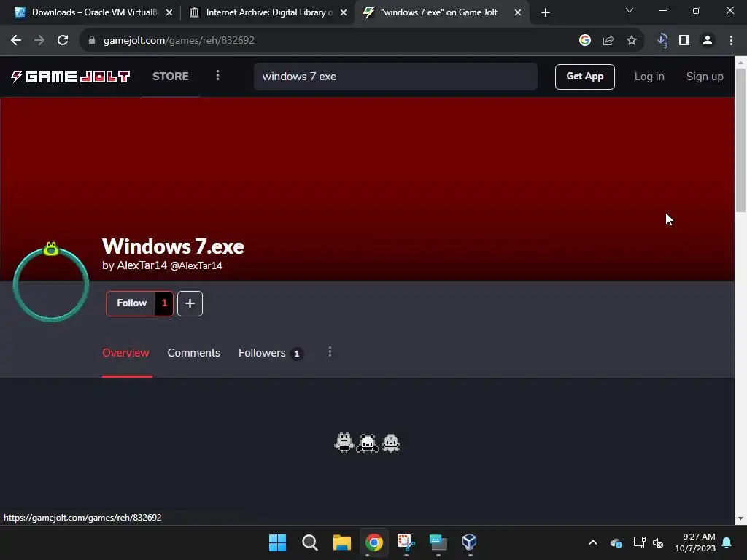
Task: Open the Log in link
Action: [x=649, y=76]
